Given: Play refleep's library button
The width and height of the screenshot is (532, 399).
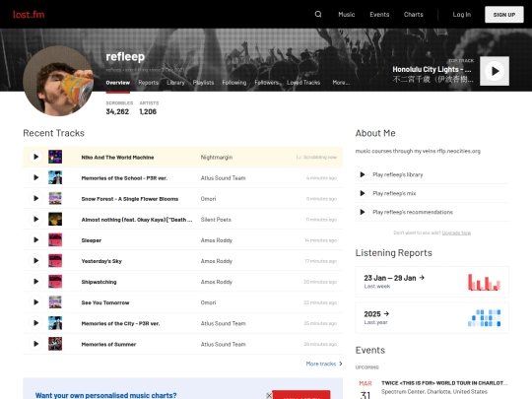Looking at the screenshot, I should click(x=362, y=174).
